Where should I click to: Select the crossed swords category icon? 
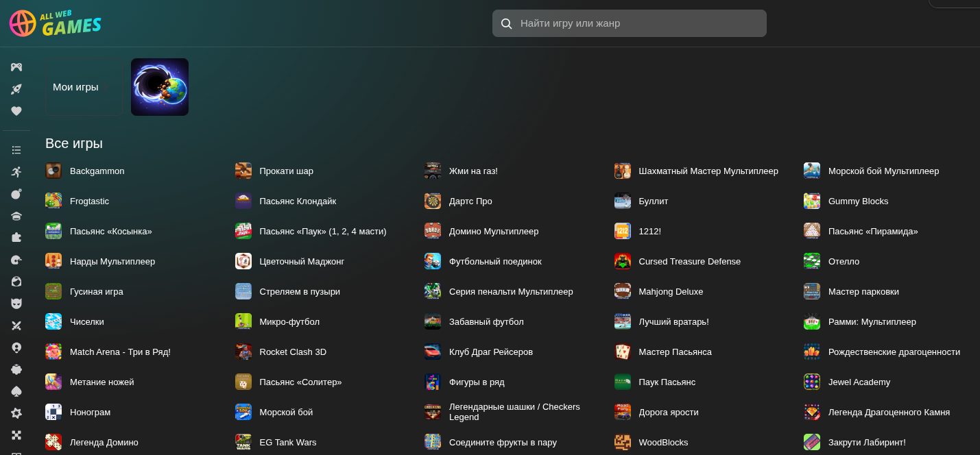16,325
